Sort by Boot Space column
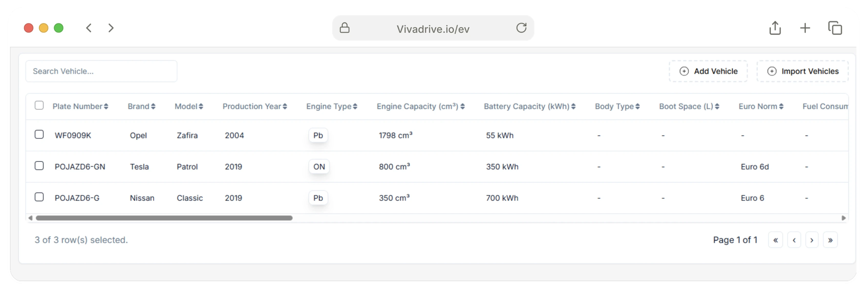The width and height of the screenshot is (868, 289). pyautogui.click(x=689, y=106)
